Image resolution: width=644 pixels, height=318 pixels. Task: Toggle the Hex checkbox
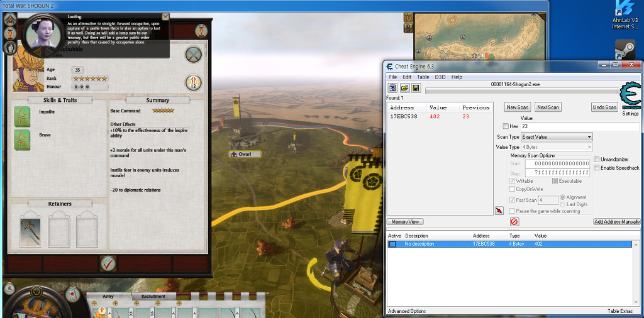click(x=506, y=126)
